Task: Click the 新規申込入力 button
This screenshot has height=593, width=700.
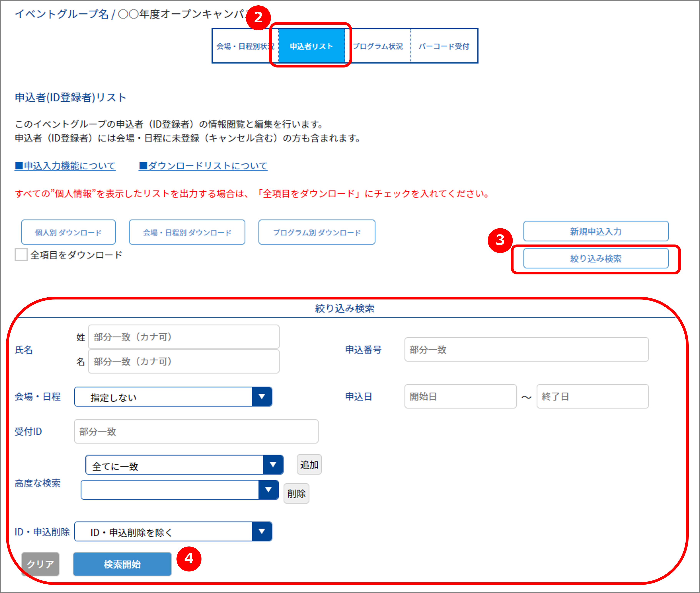Action: click(596, 231)
